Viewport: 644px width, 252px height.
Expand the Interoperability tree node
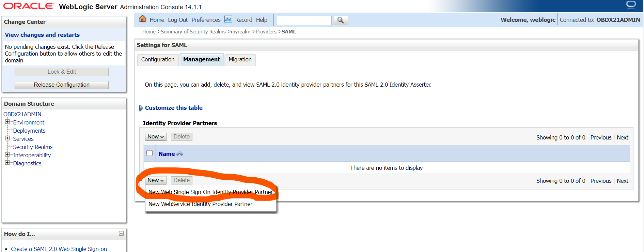point(7,154)
